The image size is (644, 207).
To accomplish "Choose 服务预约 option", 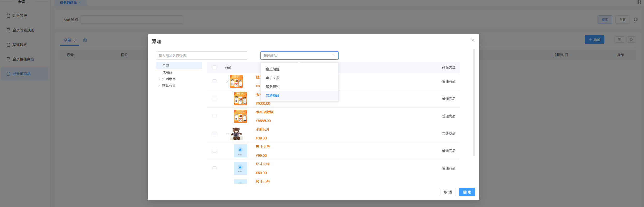I will click(299, 87).
